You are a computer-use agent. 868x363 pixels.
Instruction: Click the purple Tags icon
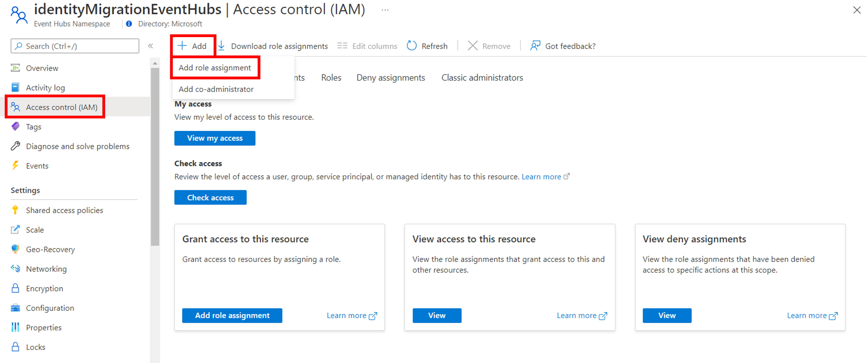16,126
